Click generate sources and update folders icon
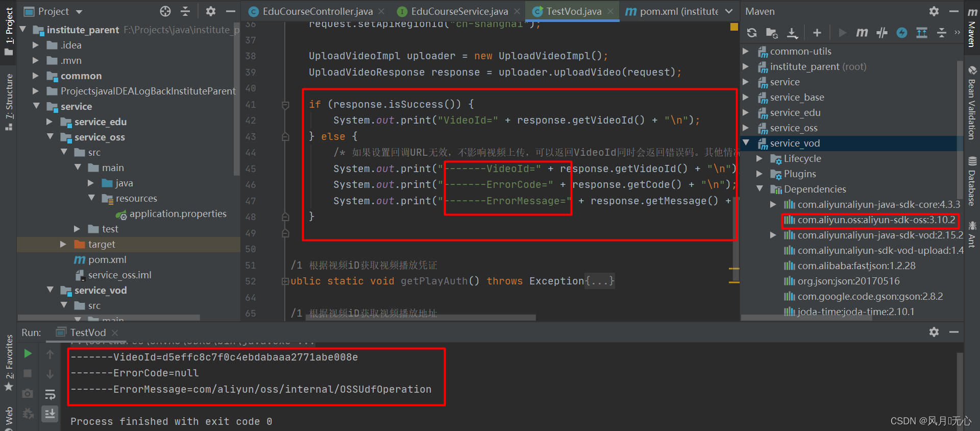This screenshot has height=431, width=980. [772, 33]
